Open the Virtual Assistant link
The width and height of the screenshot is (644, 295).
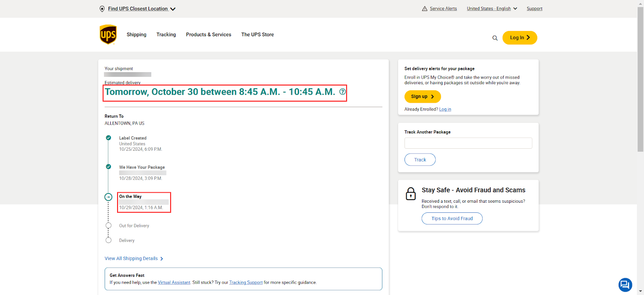click(x=174, y=283)
